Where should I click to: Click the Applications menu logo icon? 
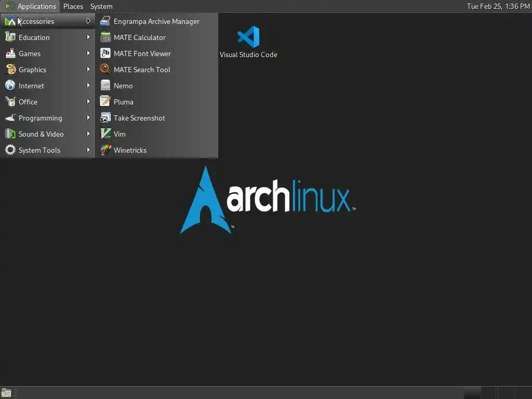[9, 6]
